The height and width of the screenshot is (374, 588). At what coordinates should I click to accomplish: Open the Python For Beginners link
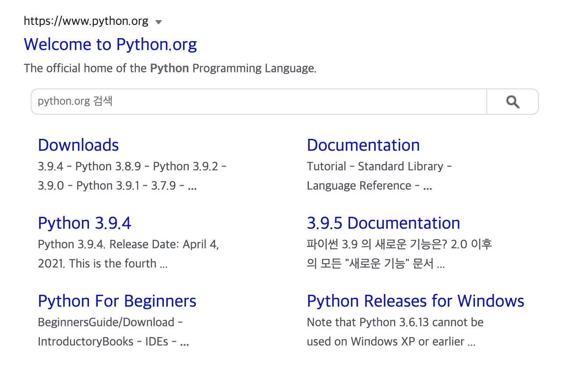tap(117, 301)
